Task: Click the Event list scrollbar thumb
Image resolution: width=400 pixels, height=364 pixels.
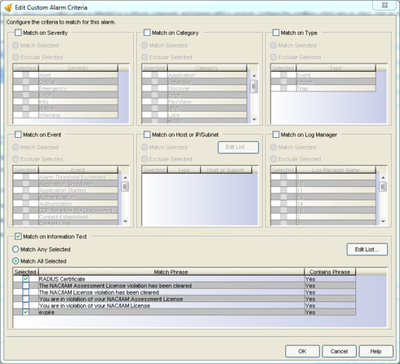Action: coord(125,187)
